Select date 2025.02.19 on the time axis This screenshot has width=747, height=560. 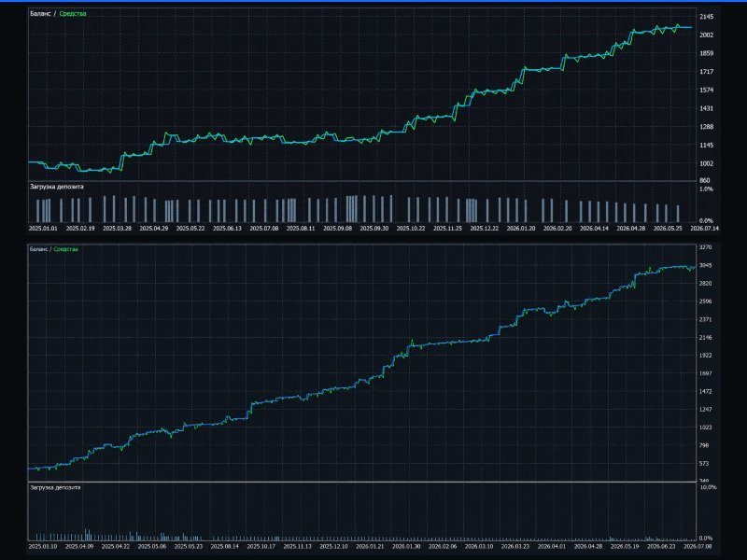[80, 229]
